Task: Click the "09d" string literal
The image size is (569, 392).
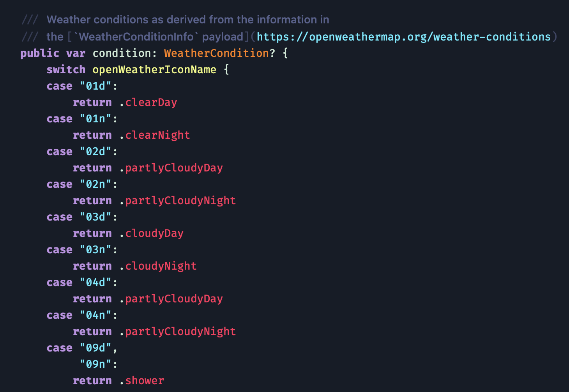Action: [x=96, y=348]
